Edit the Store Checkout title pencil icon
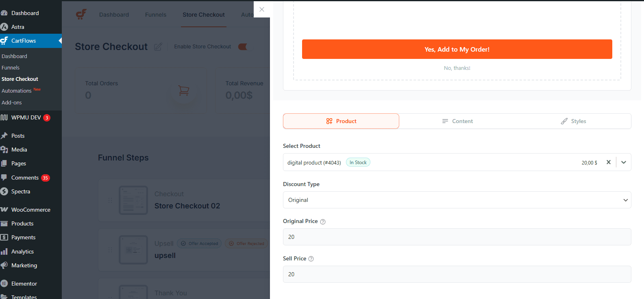The width and height of the screenshot is (644, 299). click(x=158, y=47)
